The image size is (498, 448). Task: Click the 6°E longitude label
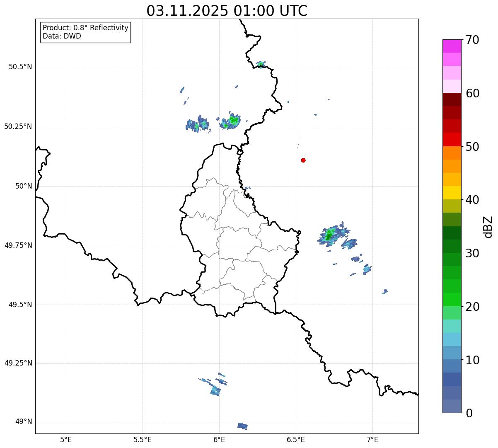pyautogui.click(x=219, y=439)
